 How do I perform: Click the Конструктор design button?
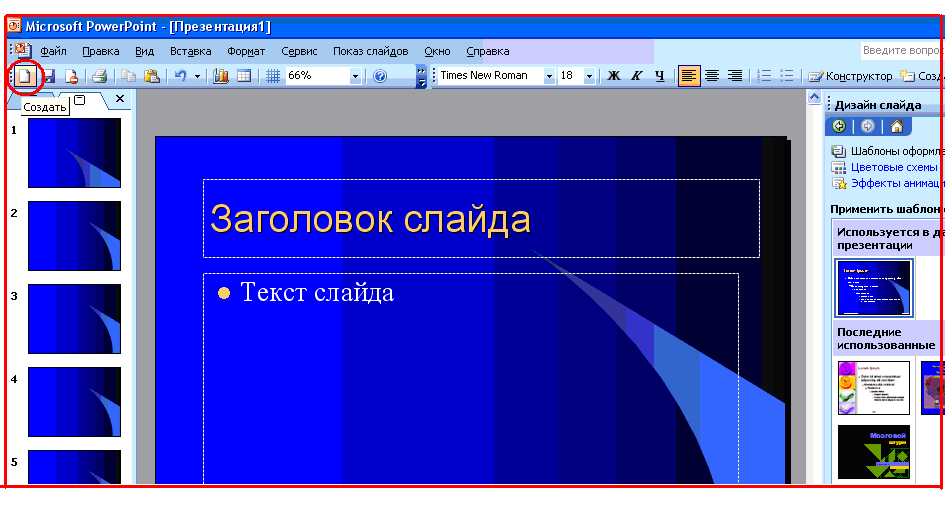coord(850,76)
